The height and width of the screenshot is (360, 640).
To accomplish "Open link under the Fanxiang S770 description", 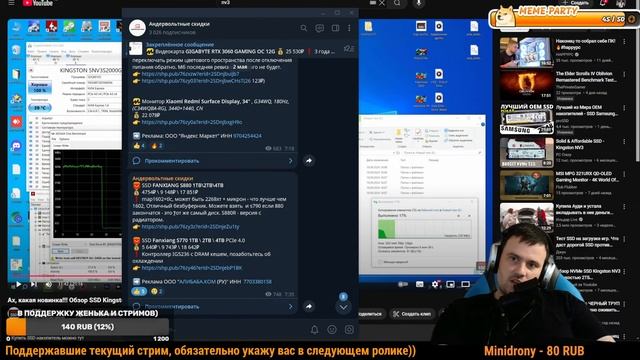I will point(191,268).
